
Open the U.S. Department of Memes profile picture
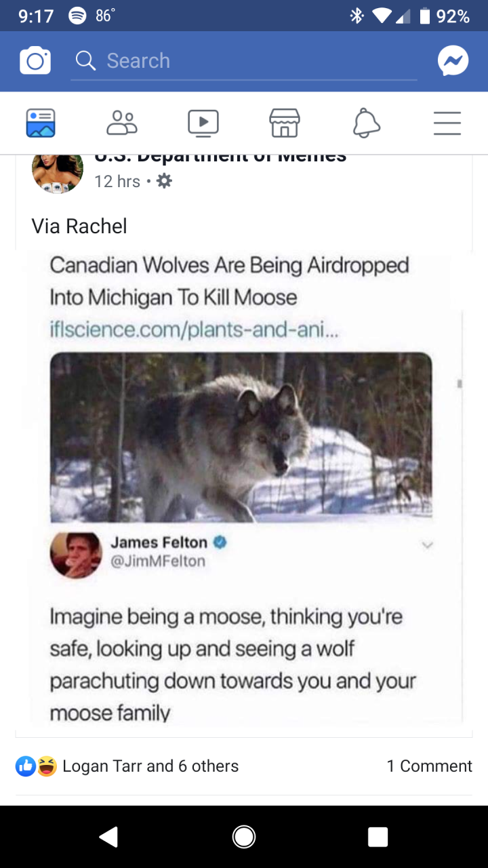[58, 171]
